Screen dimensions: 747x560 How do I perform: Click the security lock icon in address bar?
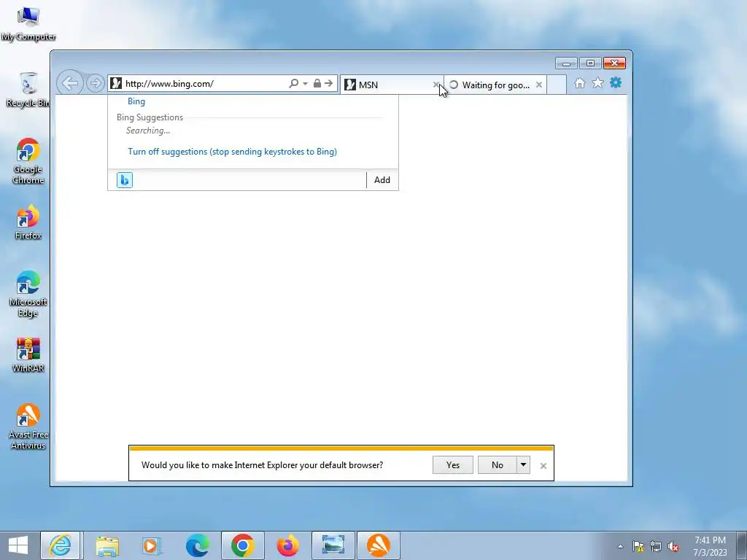coord(317,83)
